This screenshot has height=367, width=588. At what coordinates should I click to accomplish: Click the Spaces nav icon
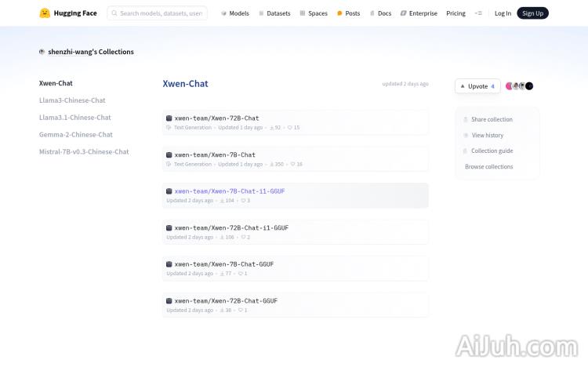(x=303, y=13)
